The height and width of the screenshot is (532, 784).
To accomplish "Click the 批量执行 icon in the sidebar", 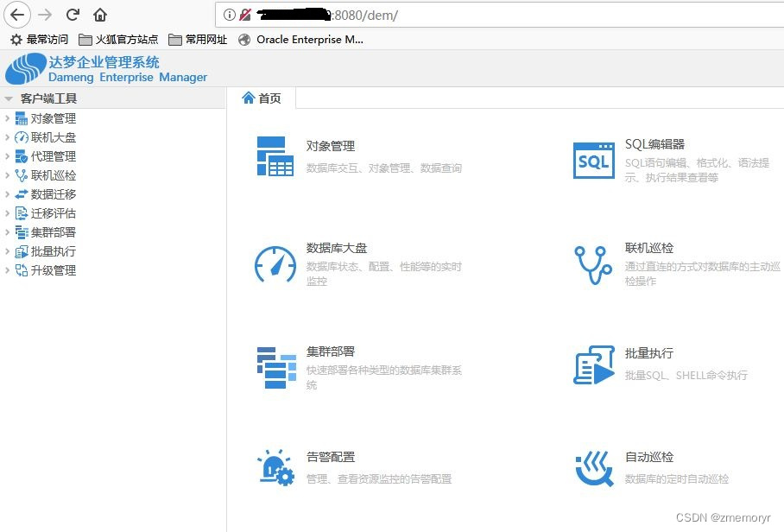I will coord(21,251).
